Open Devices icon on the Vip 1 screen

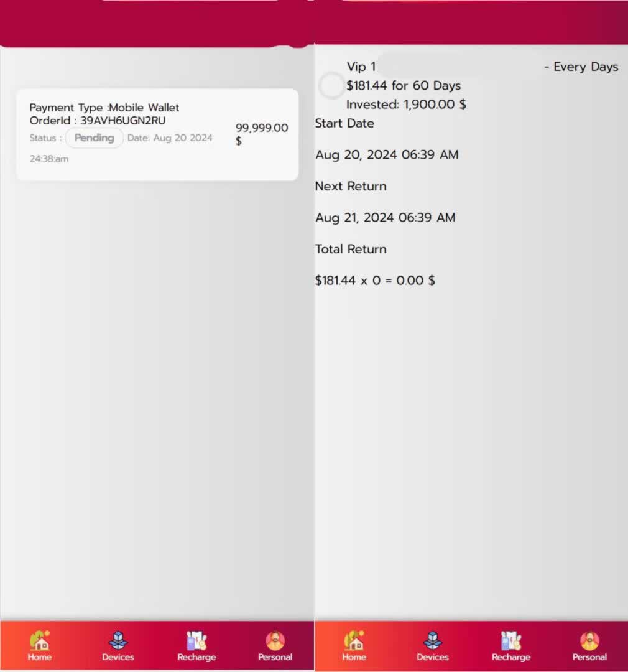pyautogui.click(x=432, y=645)
